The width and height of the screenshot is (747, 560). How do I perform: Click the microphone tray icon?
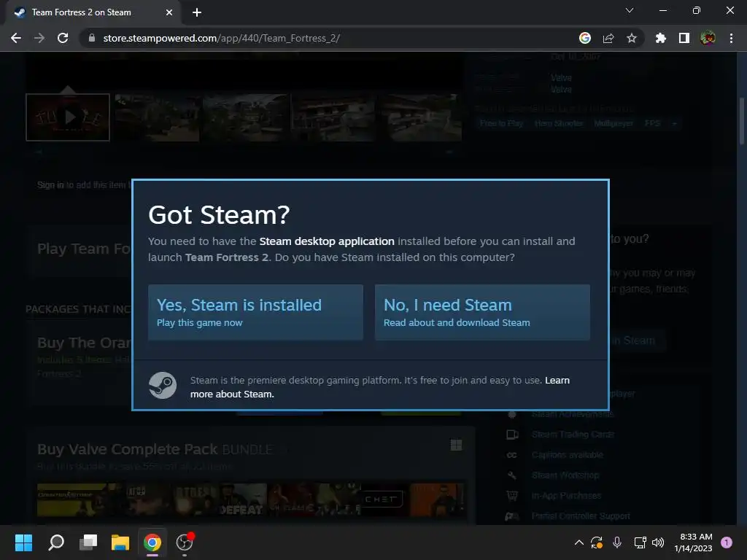(x=617, y=542)
